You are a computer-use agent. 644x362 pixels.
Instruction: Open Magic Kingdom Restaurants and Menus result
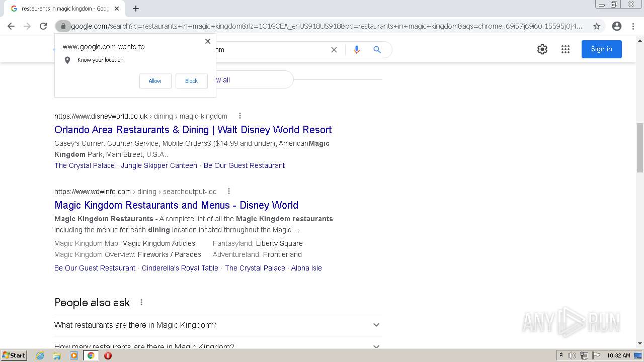click(x=176, y=205)
